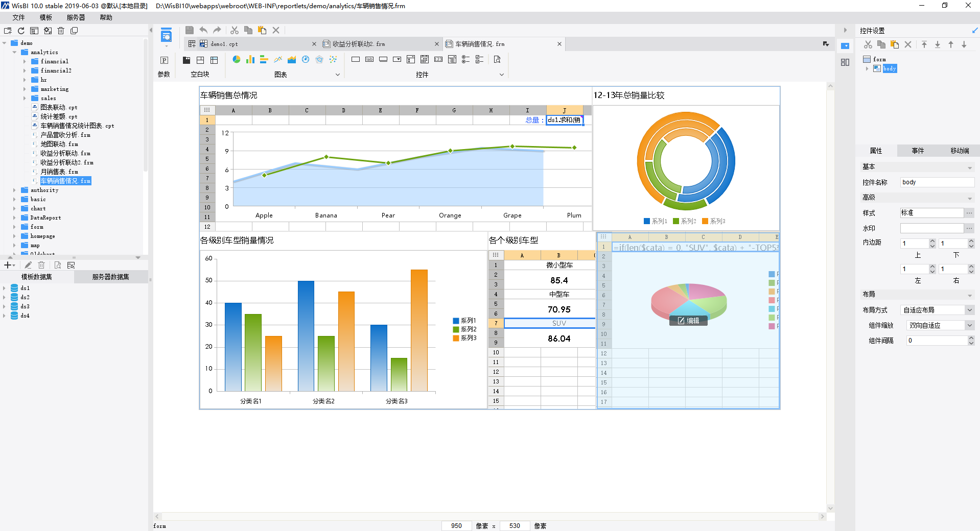Add a scatter chart widget
The height and width of the screenshot is (531, 980).
click(333, 60)
